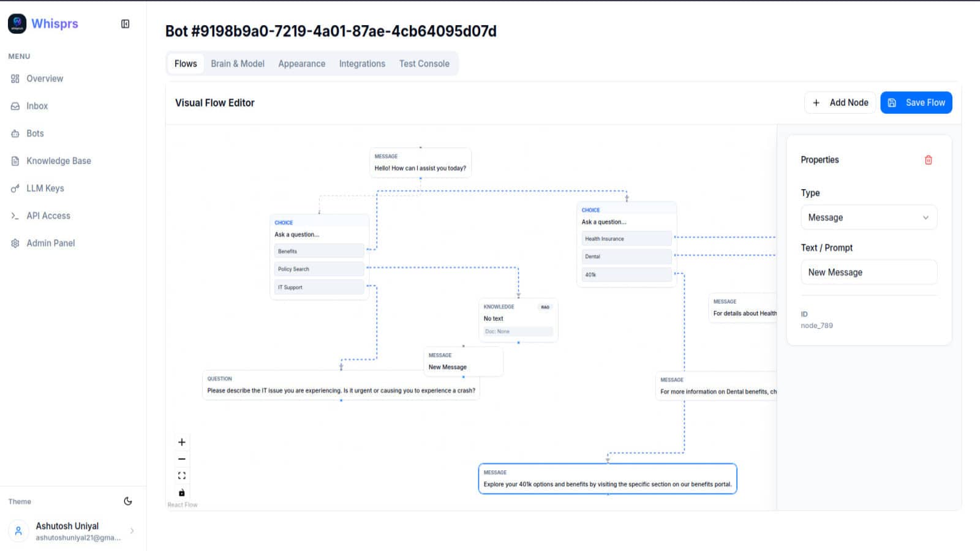Click the Bots robot icon
Screen dimensions: 980x551
point(15,133)
